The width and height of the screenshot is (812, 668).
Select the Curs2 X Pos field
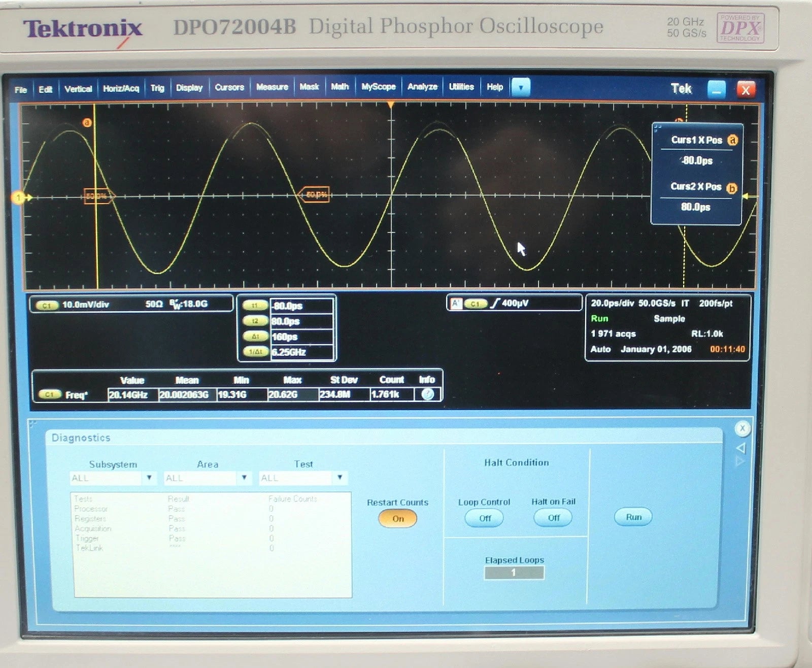(696, 207)
